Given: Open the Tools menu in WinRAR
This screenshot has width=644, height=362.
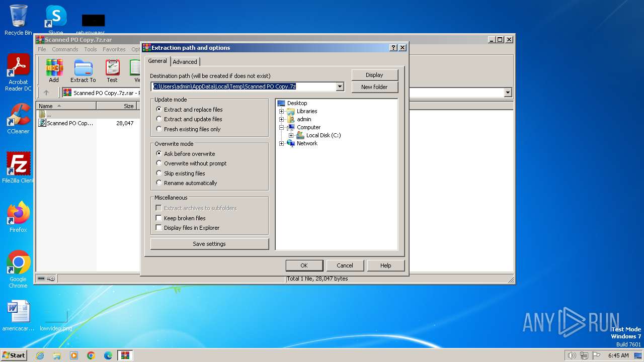Looking at the screenshot, I should click(x=91, y=49).
